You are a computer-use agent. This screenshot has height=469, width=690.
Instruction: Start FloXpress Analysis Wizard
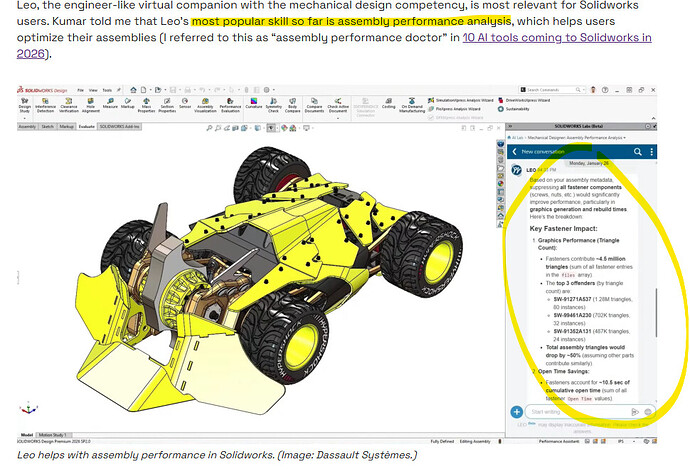point(454,109)
